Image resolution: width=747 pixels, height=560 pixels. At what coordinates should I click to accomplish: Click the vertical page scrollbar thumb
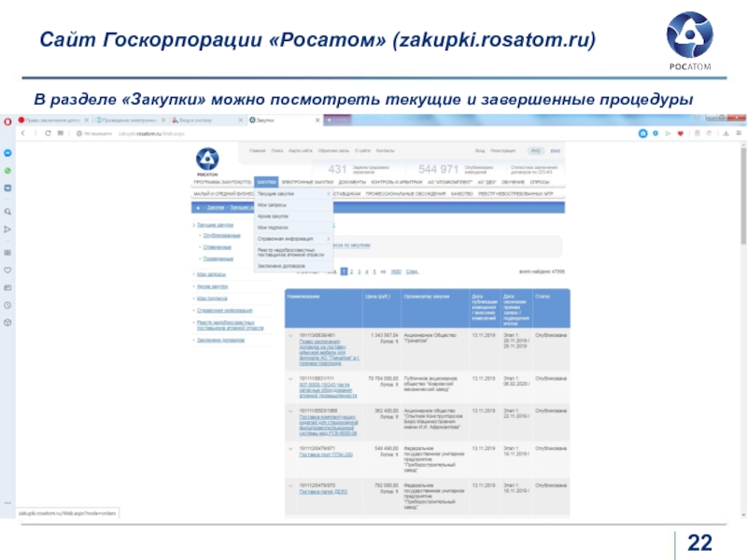[743, 196]
